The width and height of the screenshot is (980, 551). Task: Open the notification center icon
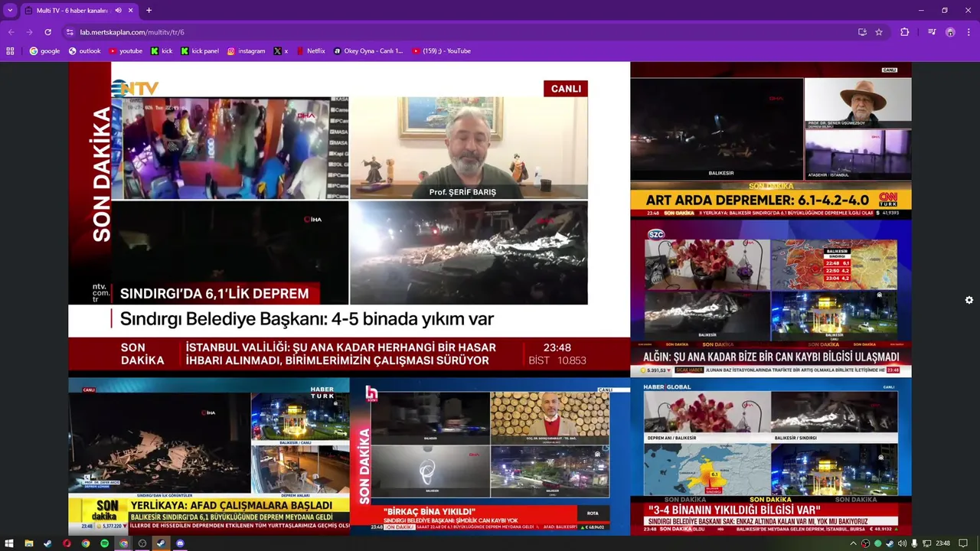click(x=963, y=543)
